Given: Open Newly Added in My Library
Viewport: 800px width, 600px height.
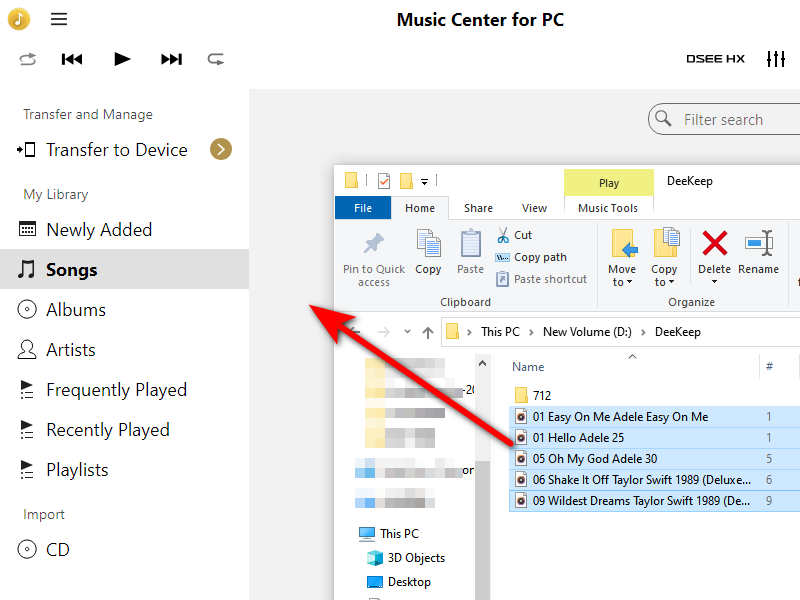Looking at the screenshot, I should tap(99, 230).
